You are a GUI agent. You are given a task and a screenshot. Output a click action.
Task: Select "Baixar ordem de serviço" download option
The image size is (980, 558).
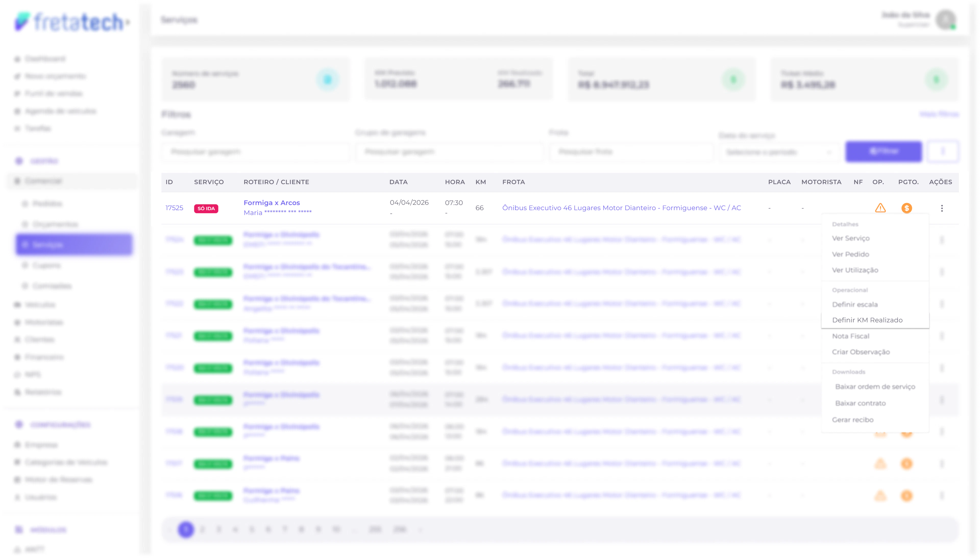[875, 386]
